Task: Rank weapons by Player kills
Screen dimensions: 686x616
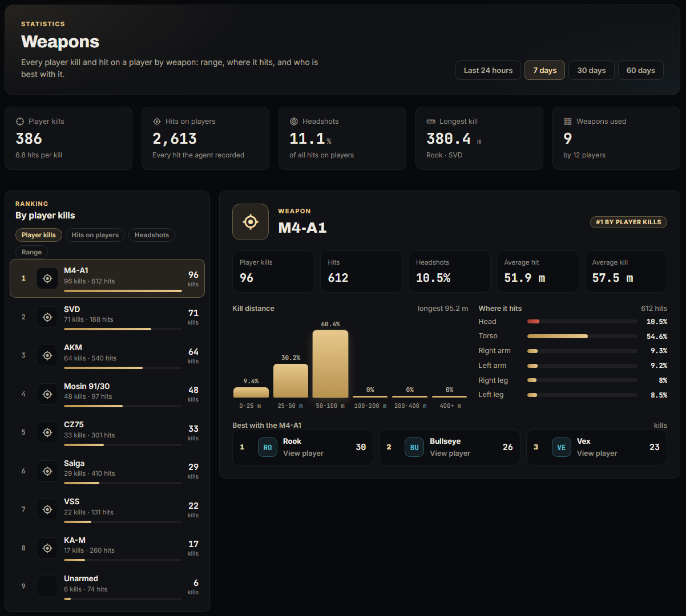Action: point(39,235)
